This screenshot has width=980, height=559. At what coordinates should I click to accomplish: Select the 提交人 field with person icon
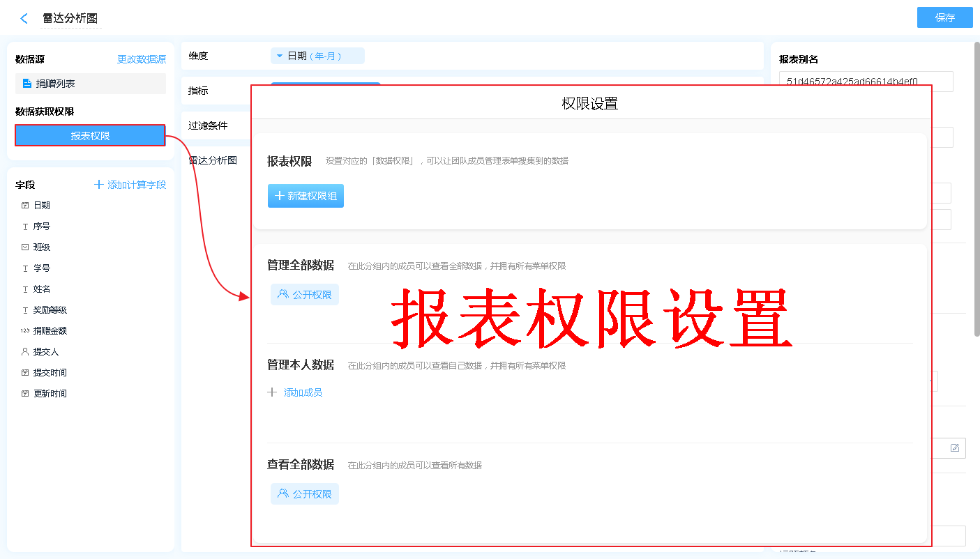tap(45, 352)
